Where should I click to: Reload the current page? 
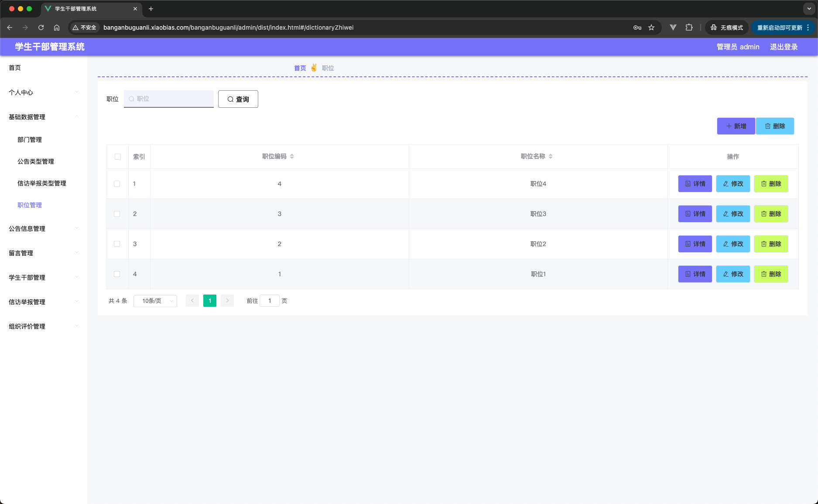click(x=41, y=27)
